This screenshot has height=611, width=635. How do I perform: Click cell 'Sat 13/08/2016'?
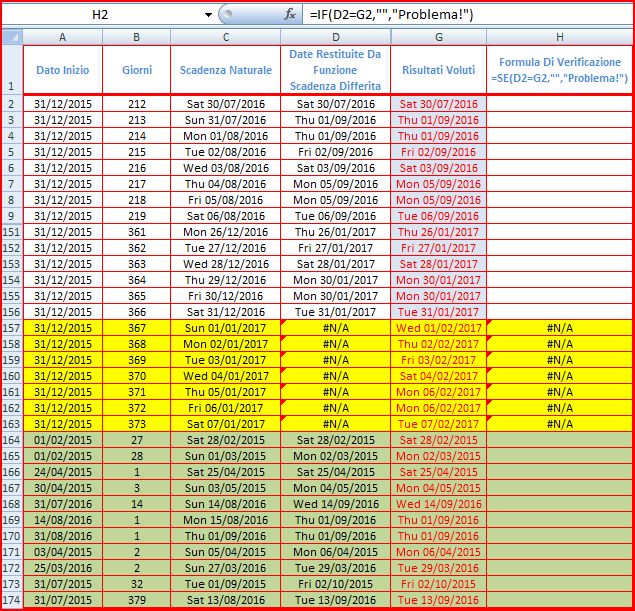coord(226,600)
